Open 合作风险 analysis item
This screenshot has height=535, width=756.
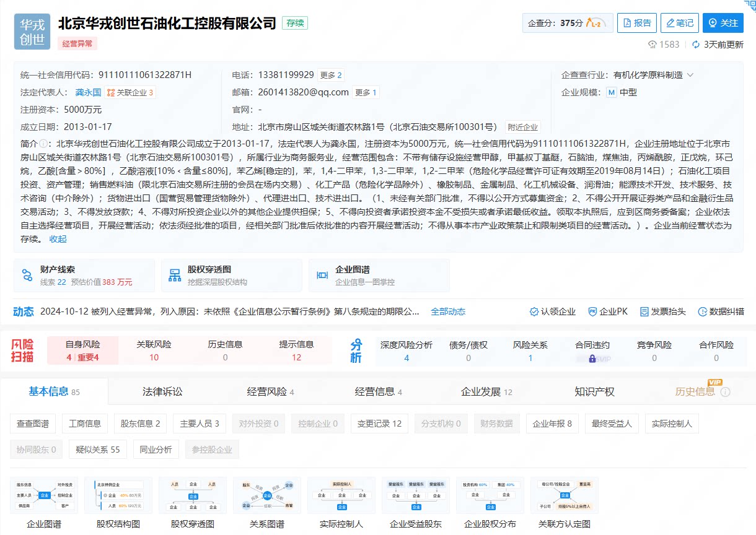coord(716,350)
